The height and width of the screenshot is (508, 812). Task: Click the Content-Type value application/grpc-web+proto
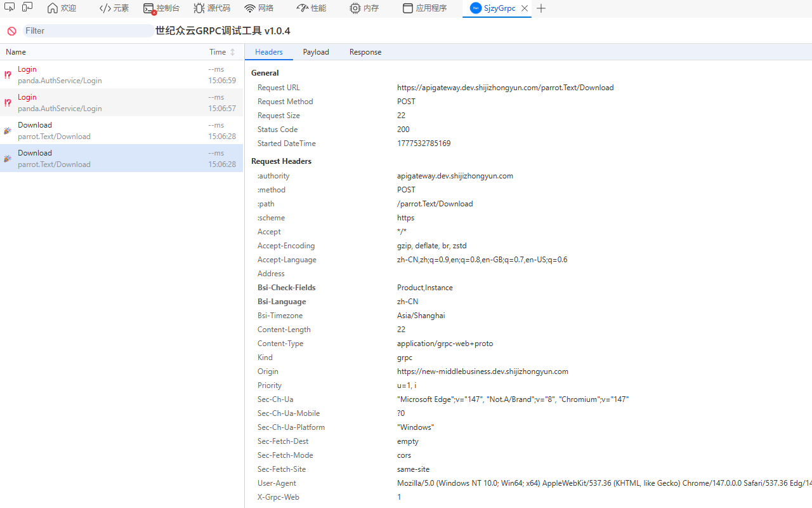(445, 344)
